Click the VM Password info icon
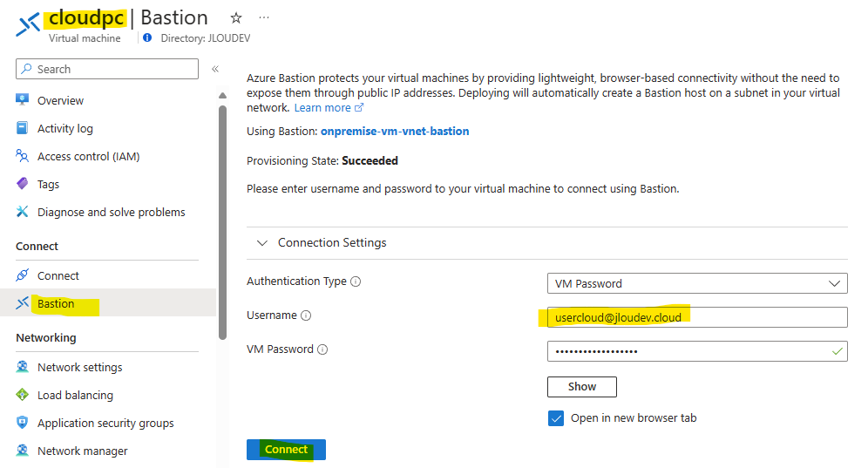This screenshot has height=468, width=868. click(322, 349)
